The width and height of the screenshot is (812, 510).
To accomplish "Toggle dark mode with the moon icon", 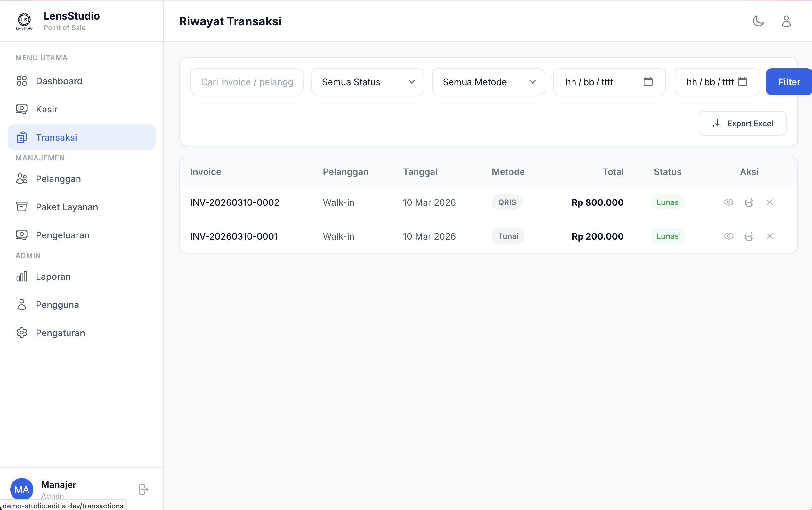I will tap(758, 21).
